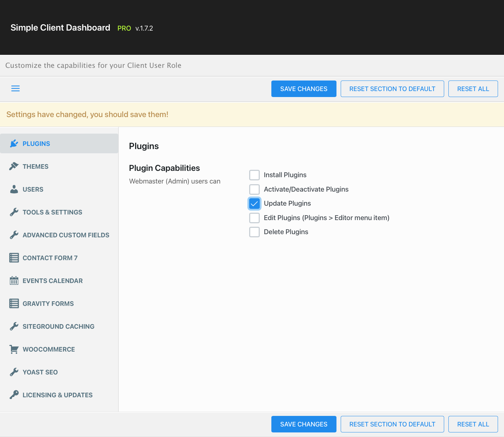The height and width of the screenshot is (437, 504).
Task: Select the WooCommerce shopping cart icon
Action: 14,349
